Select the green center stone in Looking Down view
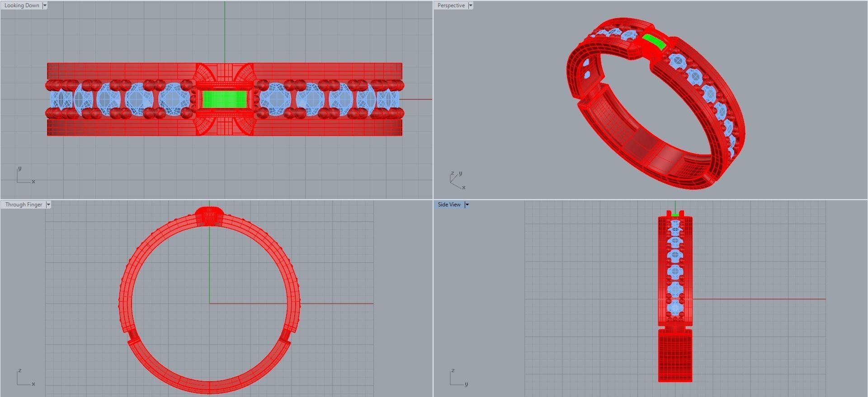The width and height of the screenshot is (868, 397). point(225,99)
